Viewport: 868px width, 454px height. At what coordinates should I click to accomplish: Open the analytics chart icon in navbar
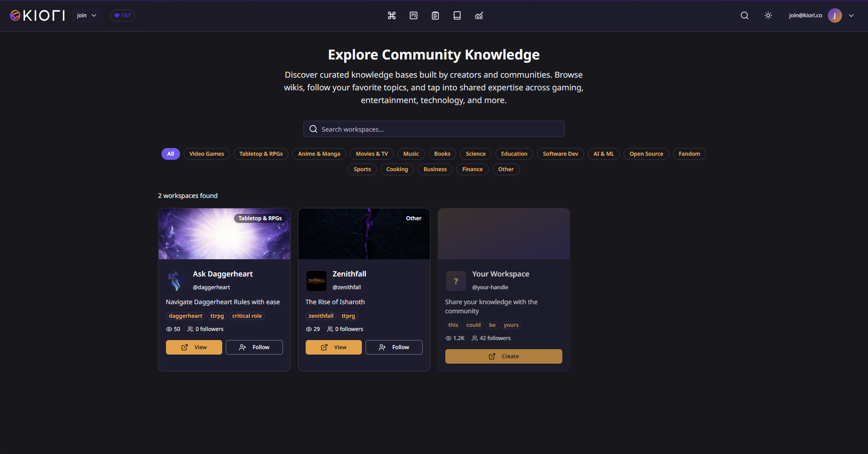(x=479, y=15)
